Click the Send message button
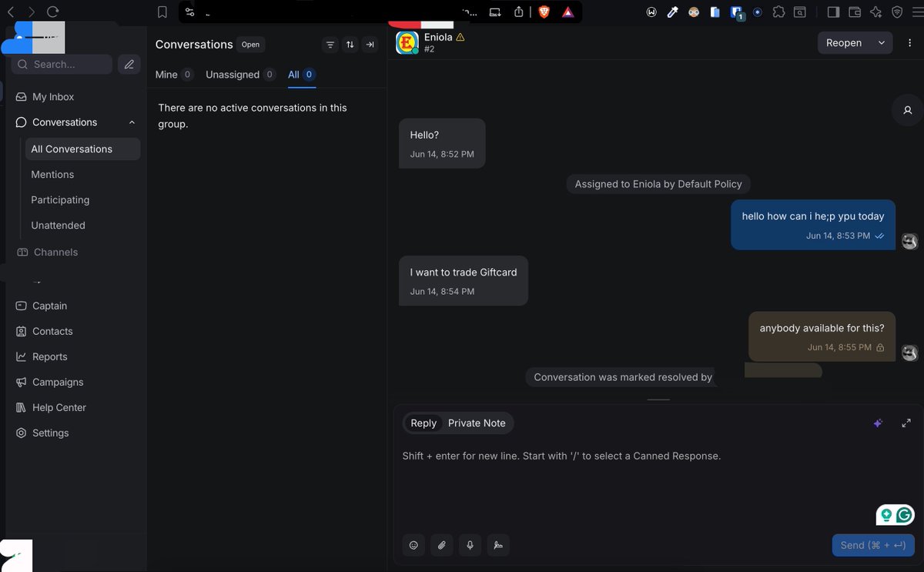This screenshot has width=924, height=572. click(873, 545)
